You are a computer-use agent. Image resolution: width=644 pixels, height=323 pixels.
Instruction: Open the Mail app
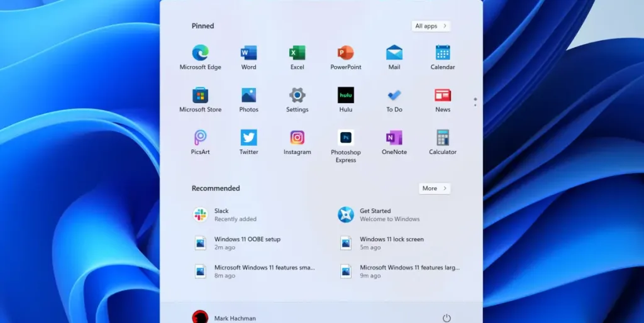(394, 57)
